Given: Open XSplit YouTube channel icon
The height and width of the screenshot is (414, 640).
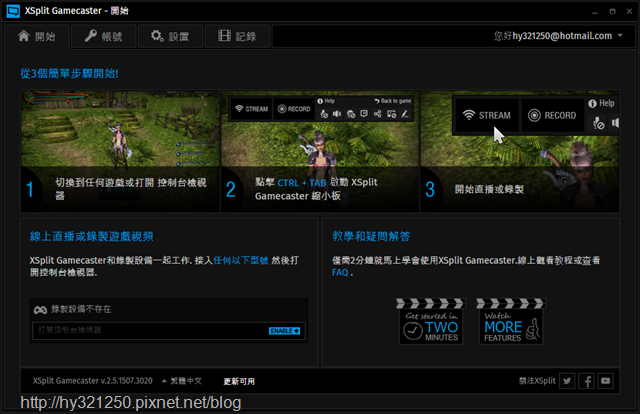Looking at the screenshot, I should (x=606, y=381).
